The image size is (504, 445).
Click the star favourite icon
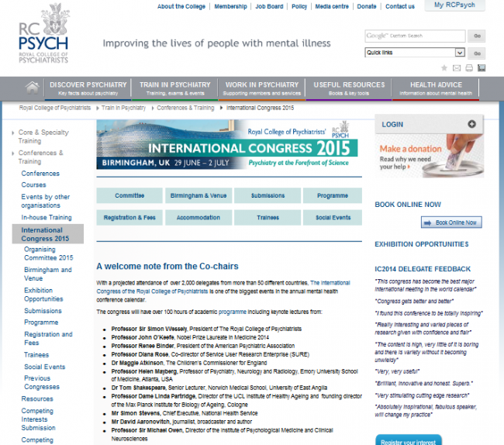click(x=444, y=68)
